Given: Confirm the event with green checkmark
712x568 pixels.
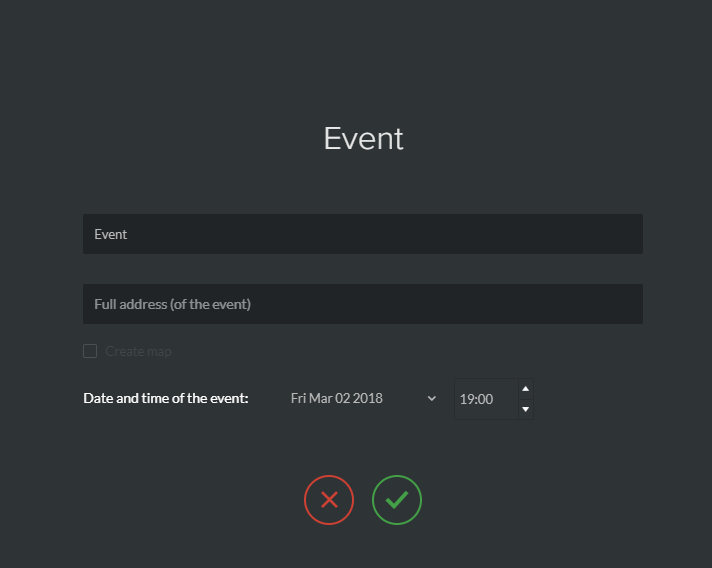Looking at the screenshot, I should point(397,500).
